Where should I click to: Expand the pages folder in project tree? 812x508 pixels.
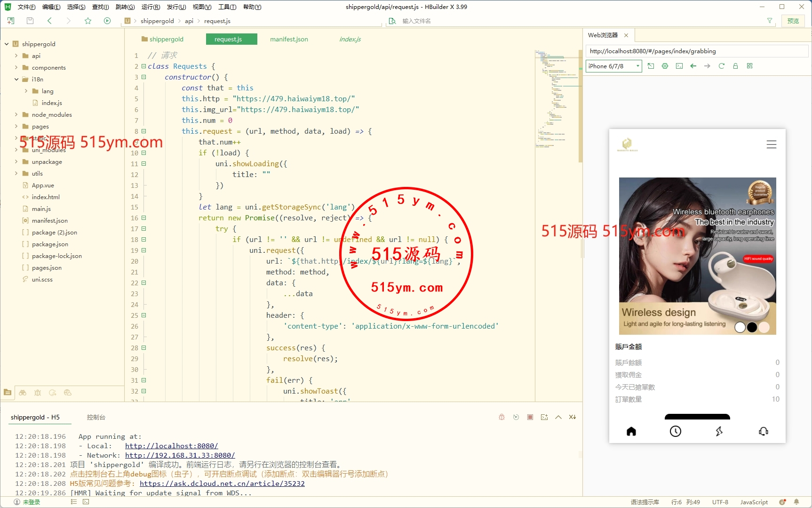[x=16, y=126]
